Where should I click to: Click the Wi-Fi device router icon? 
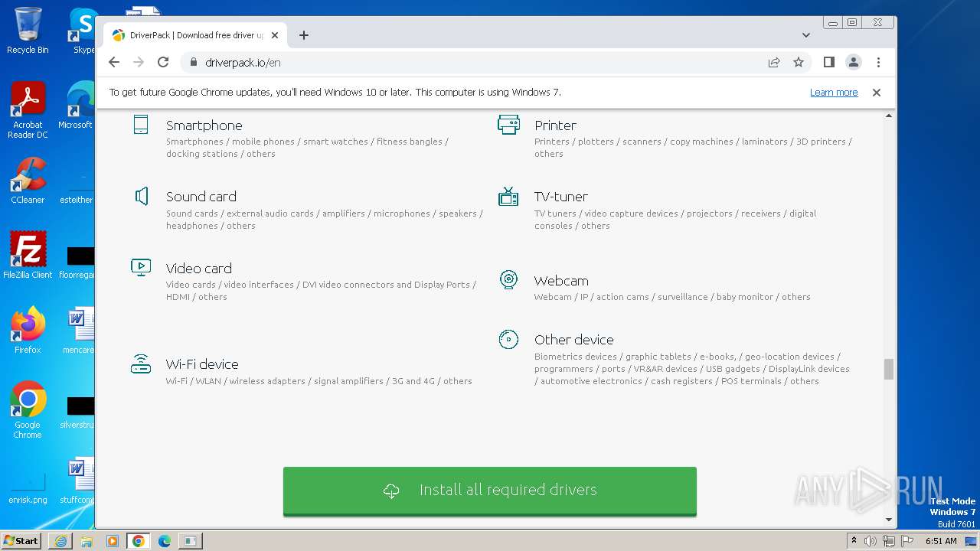coord(141,364)
